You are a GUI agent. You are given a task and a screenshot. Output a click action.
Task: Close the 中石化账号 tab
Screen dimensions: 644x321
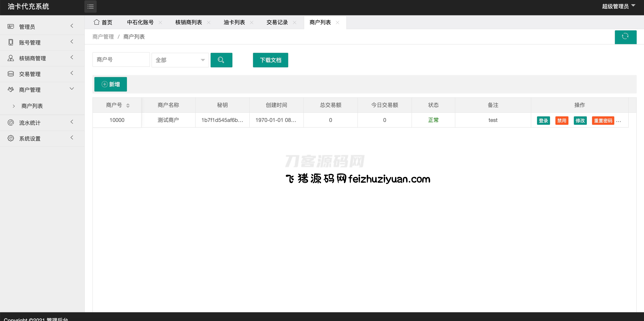point(160,22)
